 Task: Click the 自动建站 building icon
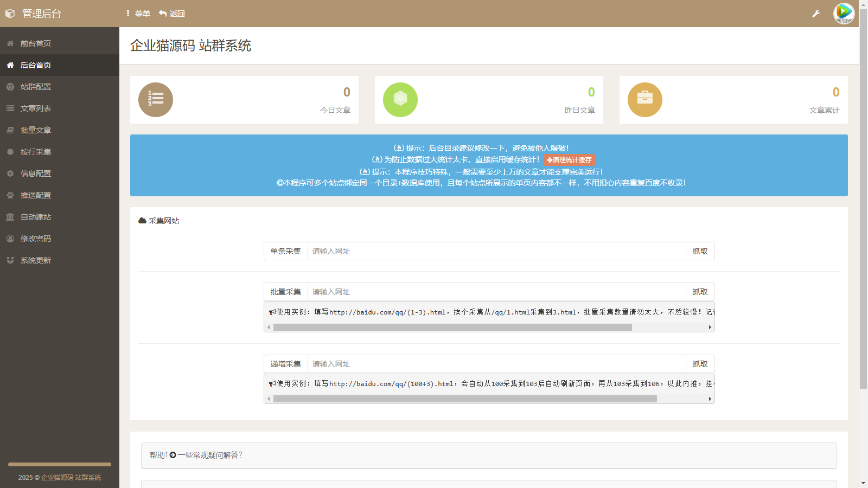[10, 217]
